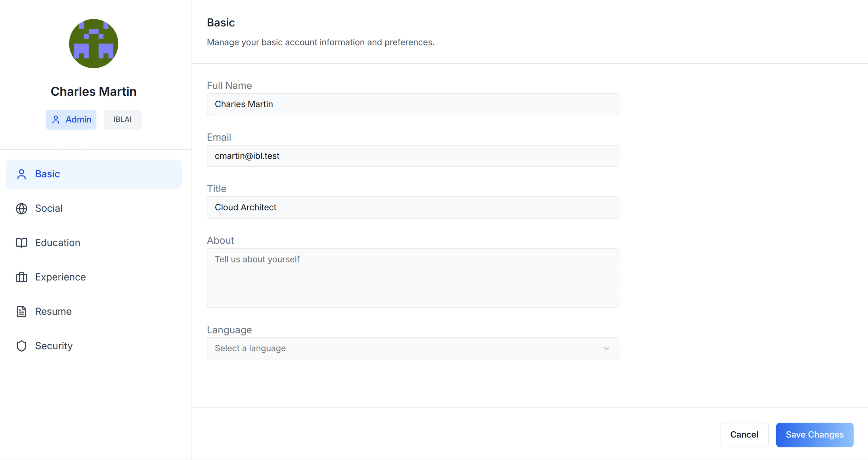Click the Social globe icon

pos(22,209)
